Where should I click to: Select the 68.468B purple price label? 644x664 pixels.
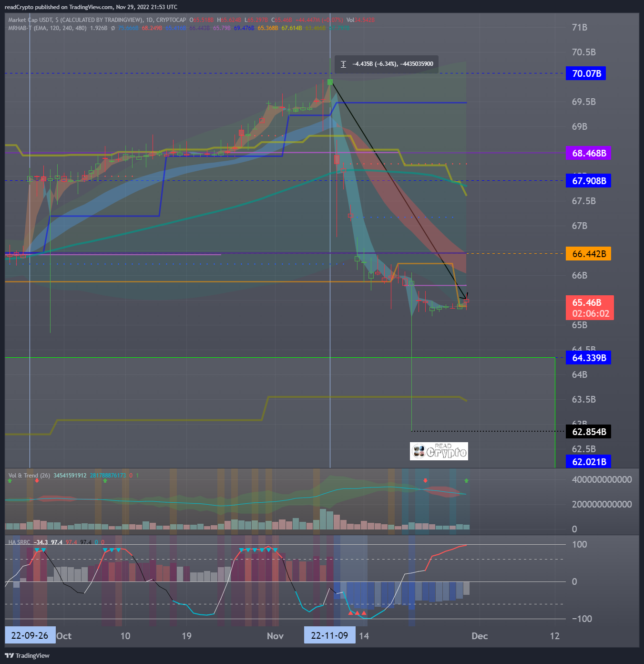tap(589, 153)
